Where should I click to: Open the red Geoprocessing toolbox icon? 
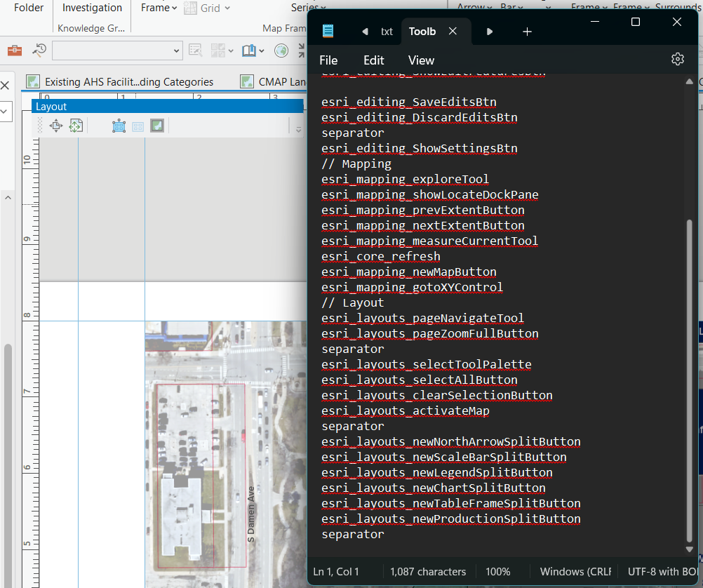point(14,51)
